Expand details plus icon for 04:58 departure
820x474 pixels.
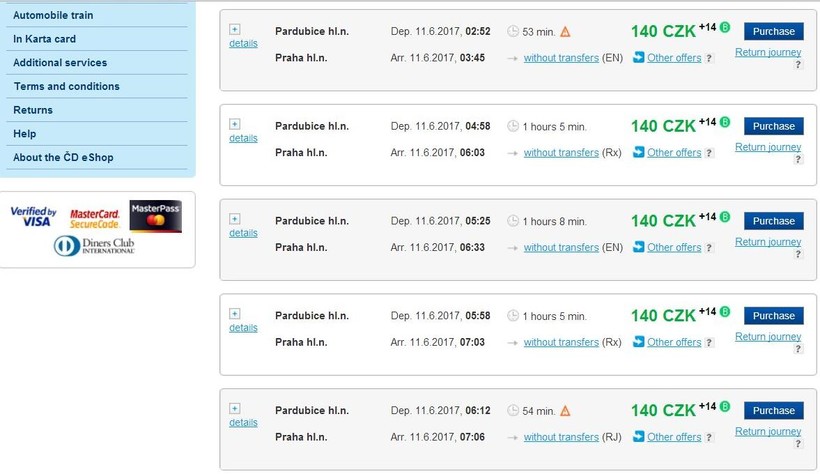click(x=235, y=124)
